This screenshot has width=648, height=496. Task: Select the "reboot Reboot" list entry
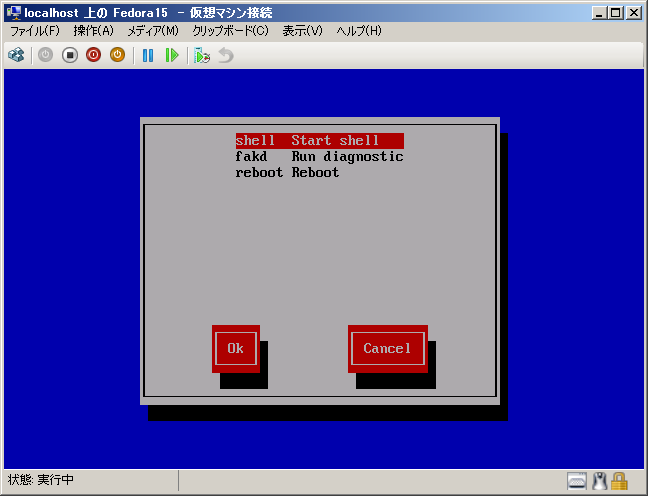click(287, 173)
